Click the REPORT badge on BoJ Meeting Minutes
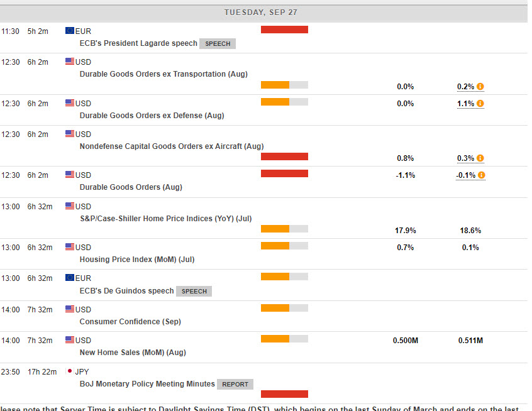This screenshot has height=411, width=532. (235, 384)
